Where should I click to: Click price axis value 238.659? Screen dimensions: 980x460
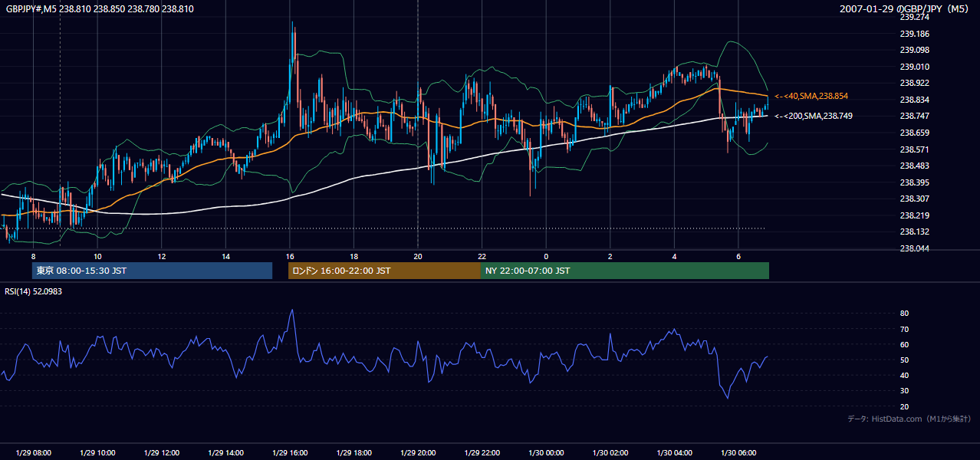914,133
